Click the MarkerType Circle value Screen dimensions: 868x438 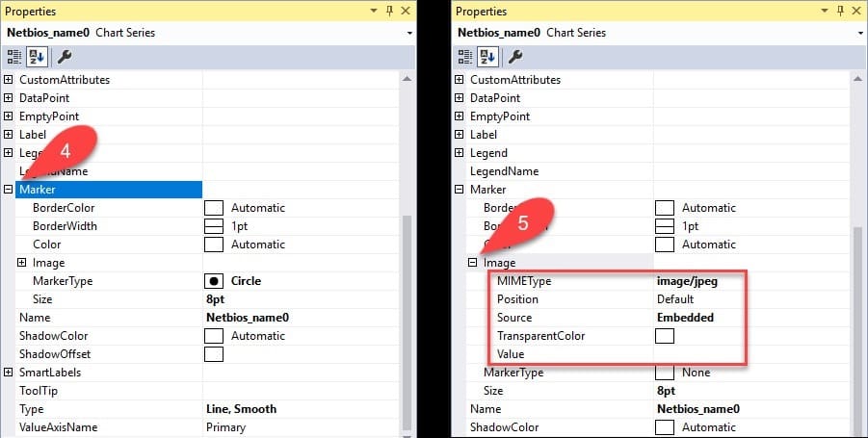[x=246, y=280]
